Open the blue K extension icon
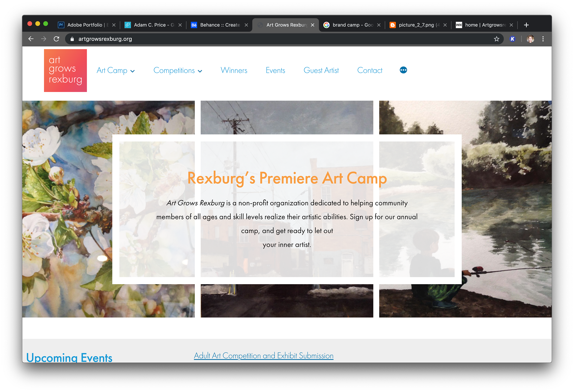574x392 pixels. tap(512, 39)
